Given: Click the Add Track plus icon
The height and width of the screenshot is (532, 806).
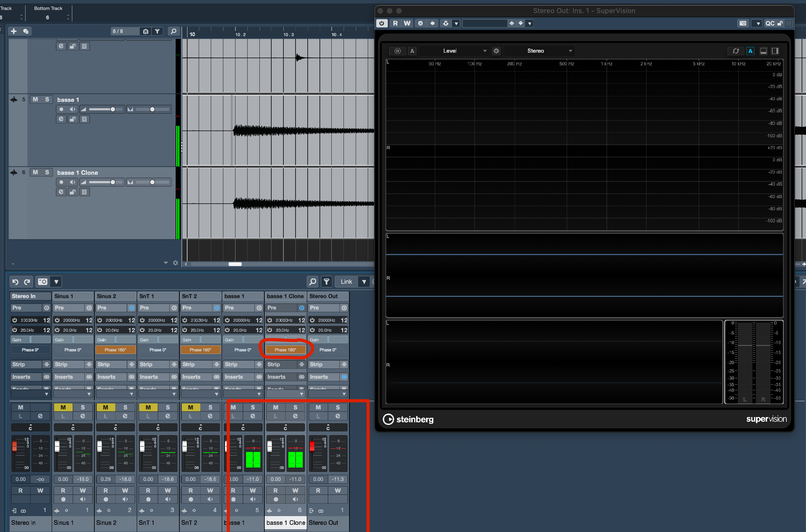Looking at the screenshot, I should point(14,31).
